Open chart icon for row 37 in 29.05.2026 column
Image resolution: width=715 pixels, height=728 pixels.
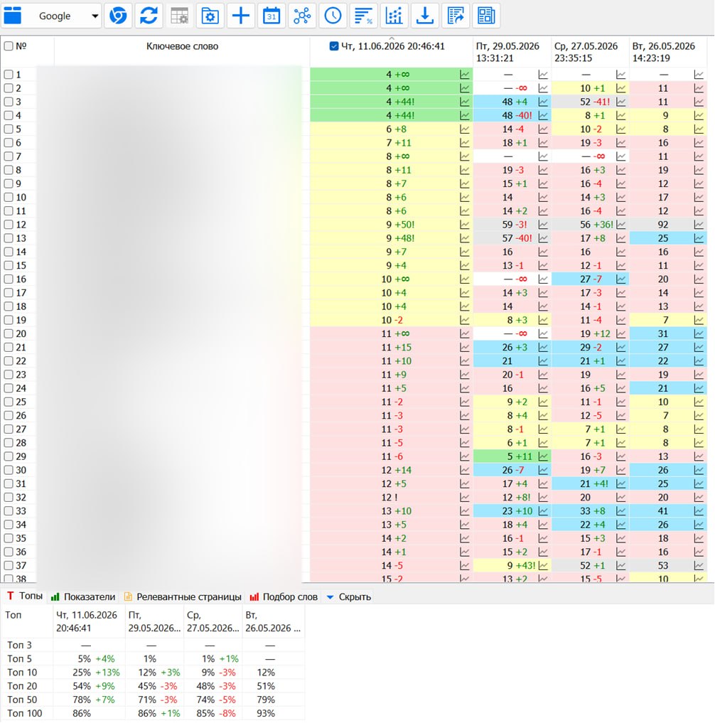543,566
